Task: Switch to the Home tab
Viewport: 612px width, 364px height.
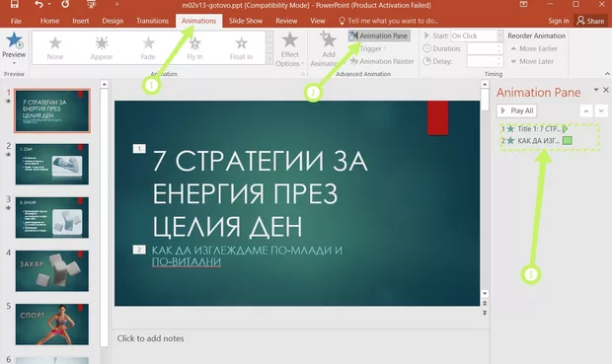Action: 49,21
